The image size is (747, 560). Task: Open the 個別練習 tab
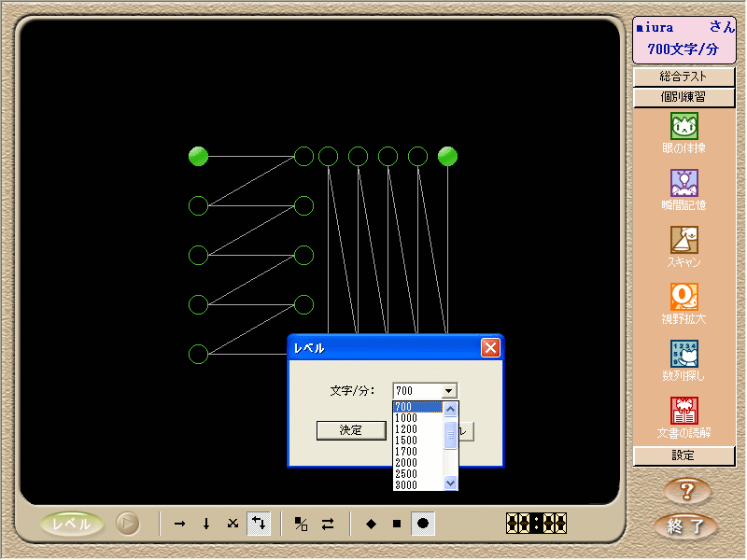pos(684,97)
